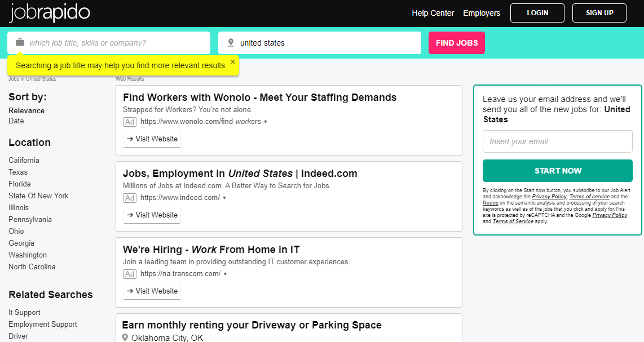The image size is (644, 342).
Task: Visit Website for the Transcom ad
Action: [152, 291]
